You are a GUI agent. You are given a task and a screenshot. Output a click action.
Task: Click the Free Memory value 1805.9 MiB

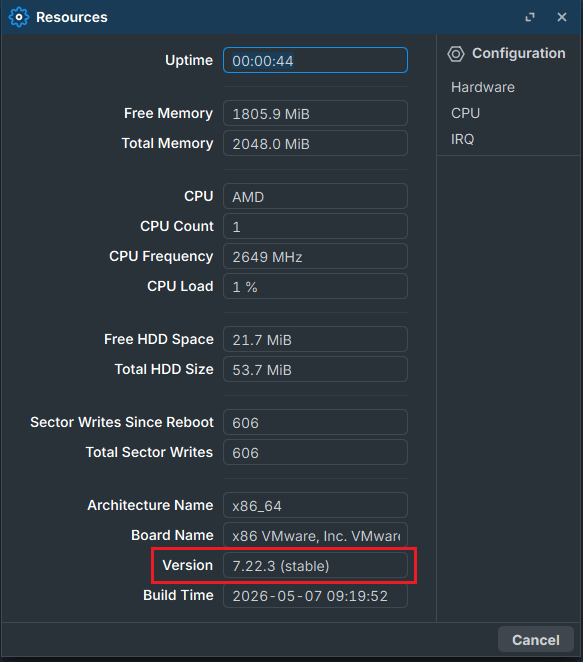[x=315, y=113]
